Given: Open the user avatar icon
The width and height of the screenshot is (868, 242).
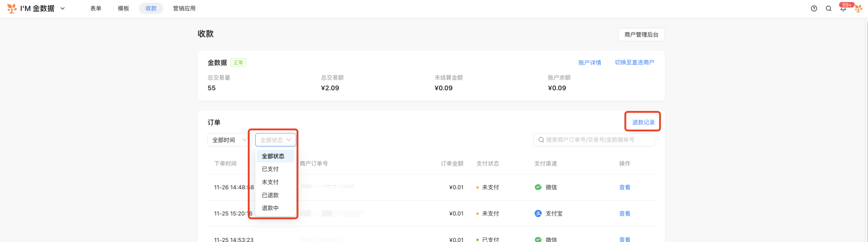Looking at the screenshot, I should 858,8.
